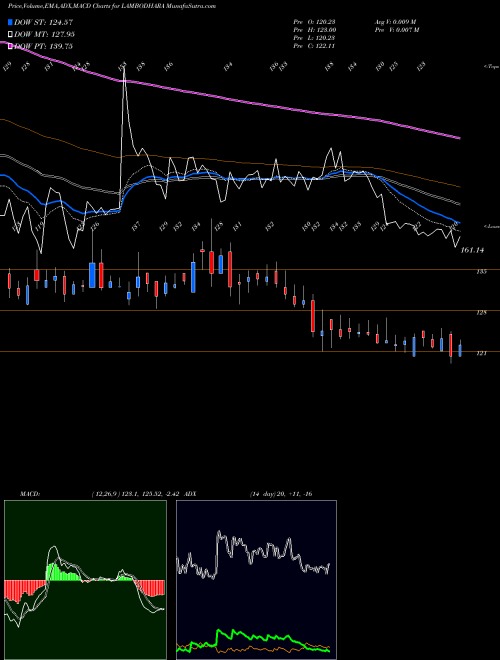Click the '<Tops' marker label
The width and height of the screenshot is (500, 660).
tap(491, 67)
